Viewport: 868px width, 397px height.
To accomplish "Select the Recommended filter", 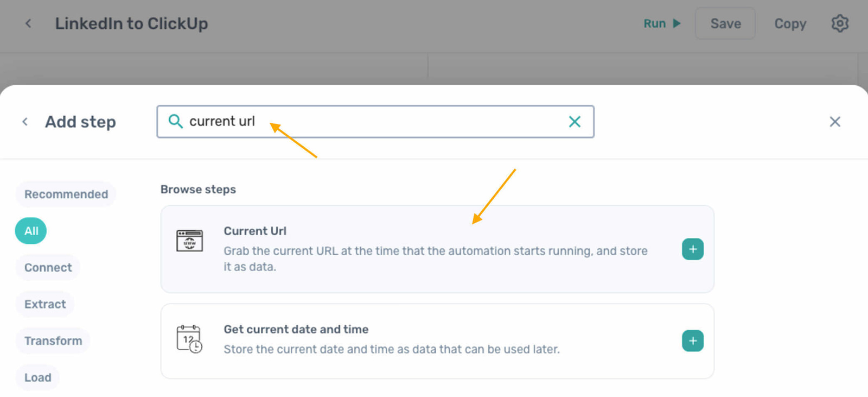I will click(66, 194).
